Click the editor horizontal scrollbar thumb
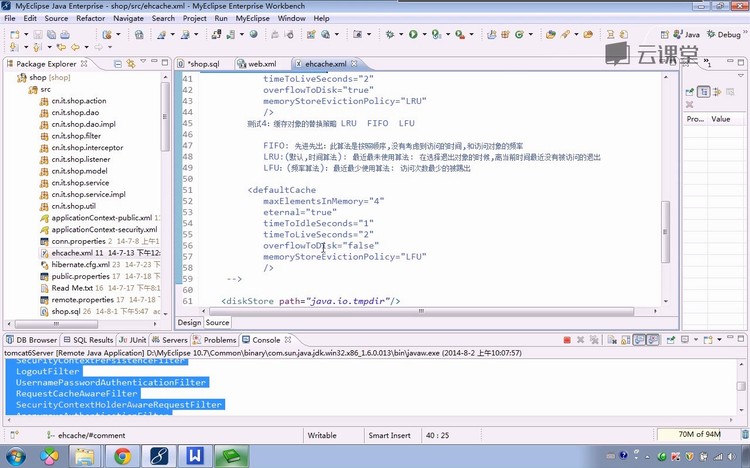This screenshot has width=750, height=468. pos(421,311)
